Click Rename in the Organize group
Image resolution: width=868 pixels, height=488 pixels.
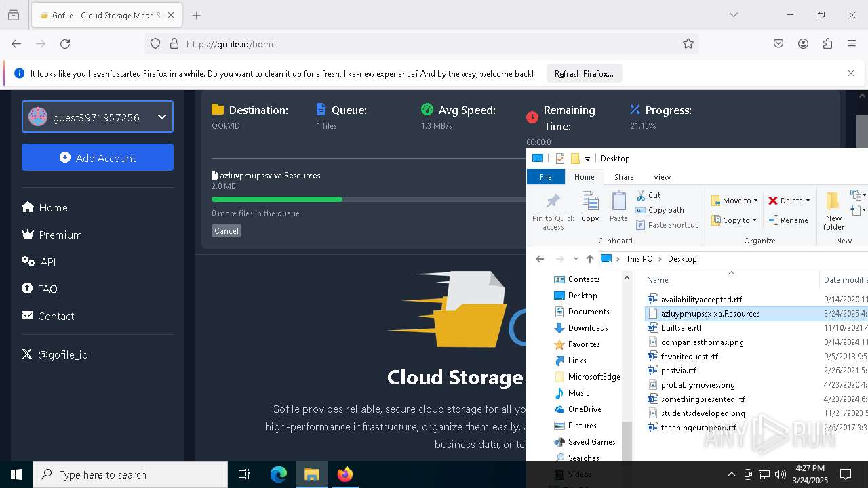pos(788,220)
